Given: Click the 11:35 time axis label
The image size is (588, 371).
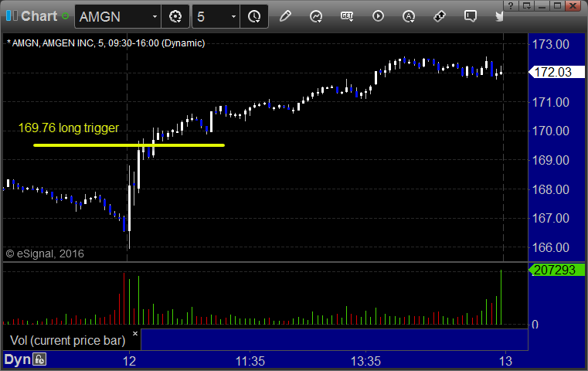Looking at the screenshot, I should point(250,361).
